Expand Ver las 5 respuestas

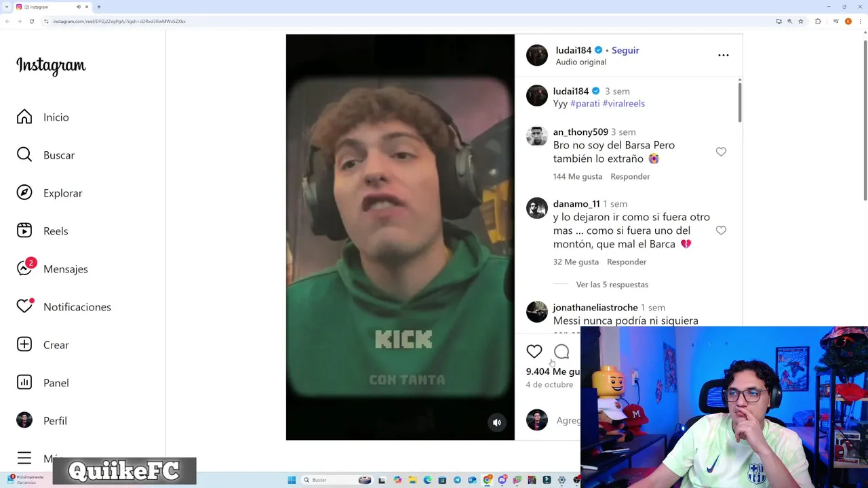pyautogui.click(x=612, y=285)
